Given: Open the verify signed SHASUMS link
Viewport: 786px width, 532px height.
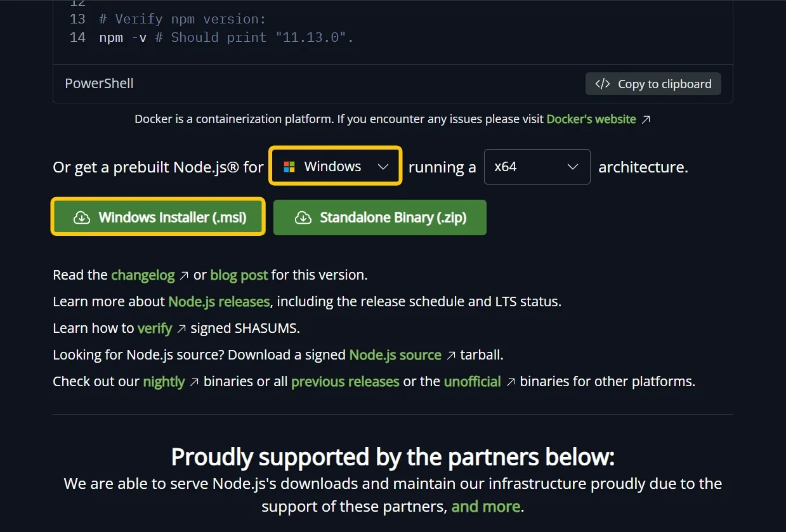Looking at the screenshot, I should (x=155, y=328).
